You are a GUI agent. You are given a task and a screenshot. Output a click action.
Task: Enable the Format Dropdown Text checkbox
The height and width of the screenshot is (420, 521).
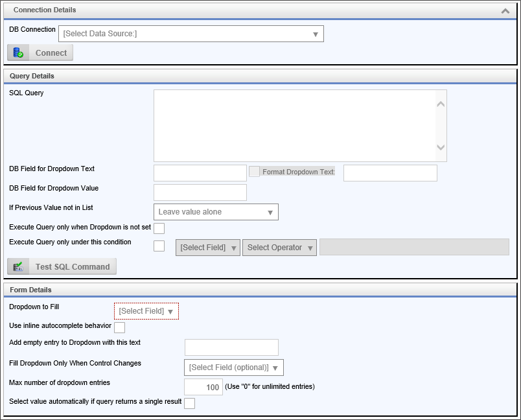coord(255,172)
